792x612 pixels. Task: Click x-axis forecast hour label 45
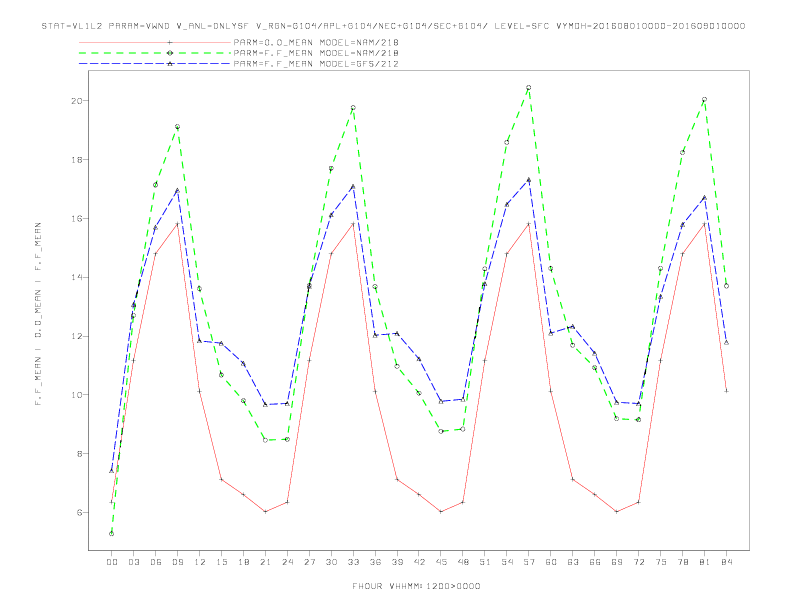click(x=441, y=562)
